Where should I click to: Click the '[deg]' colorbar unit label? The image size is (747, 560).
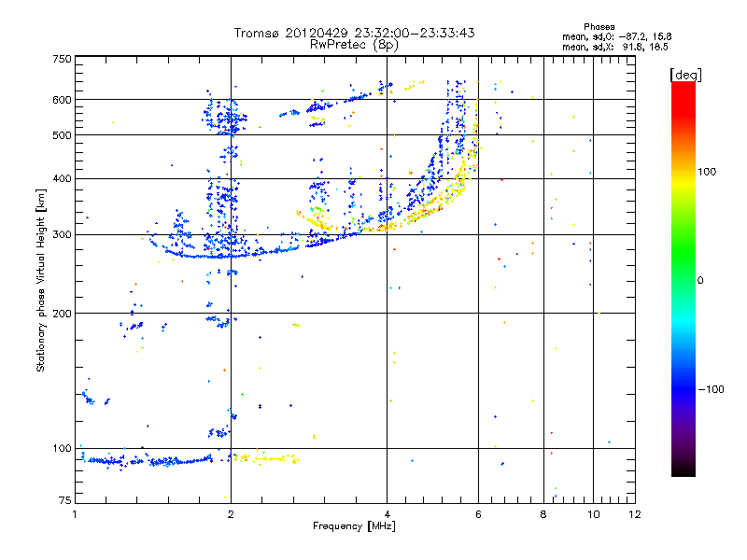[685, 75]
